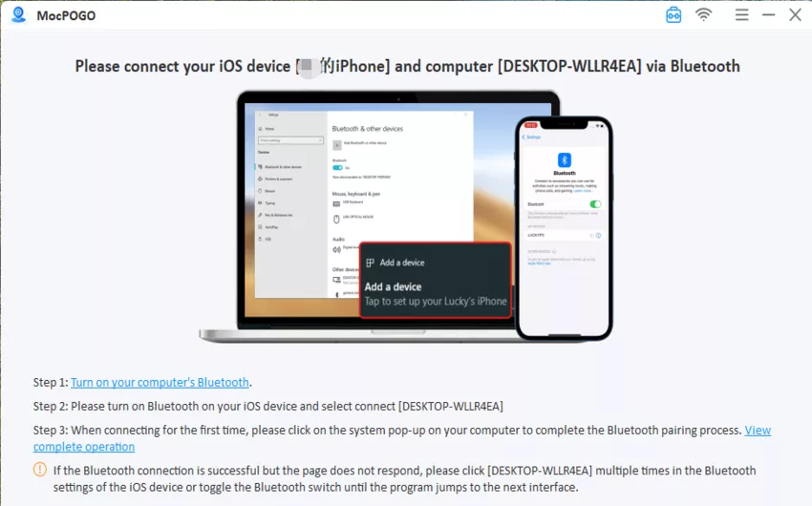Click the orange warning info icon

point(40,470)
